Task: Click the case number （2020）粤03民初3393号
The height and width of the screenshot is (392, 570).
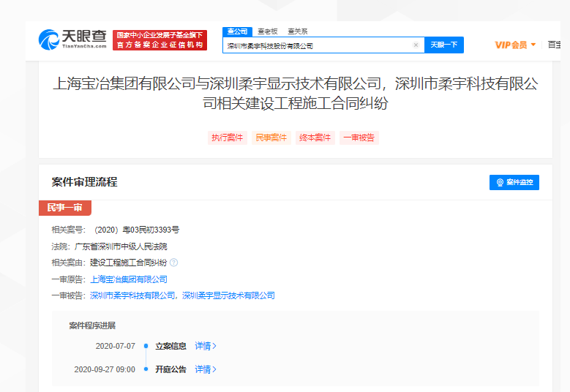Action: coord(137,230)
